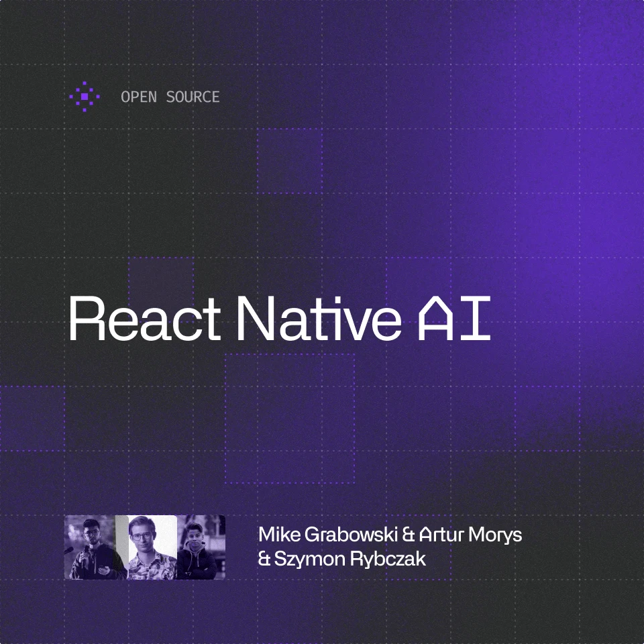The image size is (644, 644).
Task: Click the OPEN SOURCE label
Action: [x=170, y=97]
